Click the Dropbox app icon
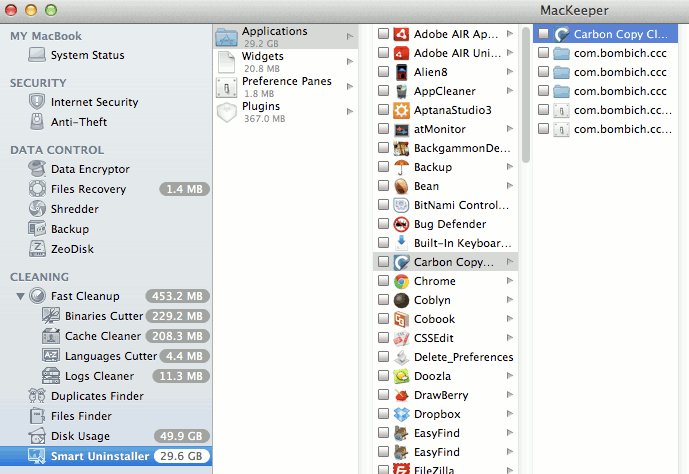The width and height of the screenshot is (689, 474). coord(400,414)
